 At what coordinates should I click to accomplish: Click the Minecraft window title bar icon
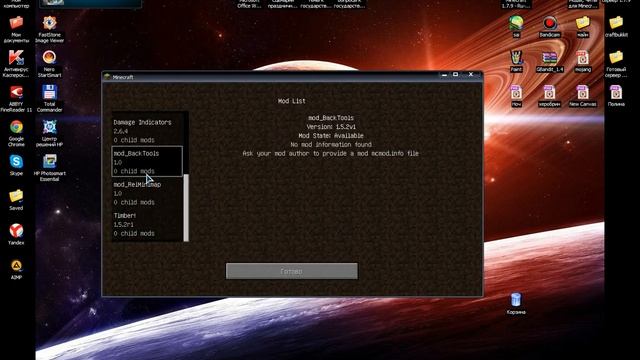tap(107, 77)
